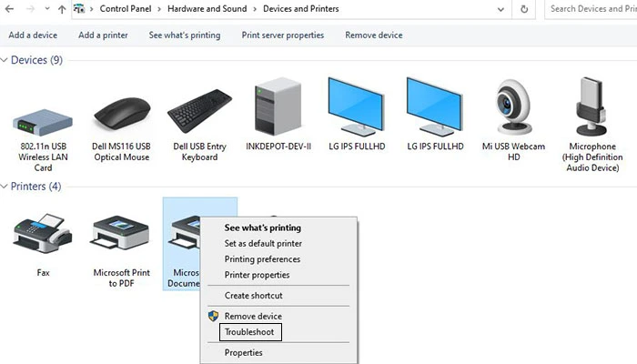Select the Microphone High Definition Audio Device icon
Image resolution: width=637 pixels, height=364 pixels.
click(x=591, y=106)
